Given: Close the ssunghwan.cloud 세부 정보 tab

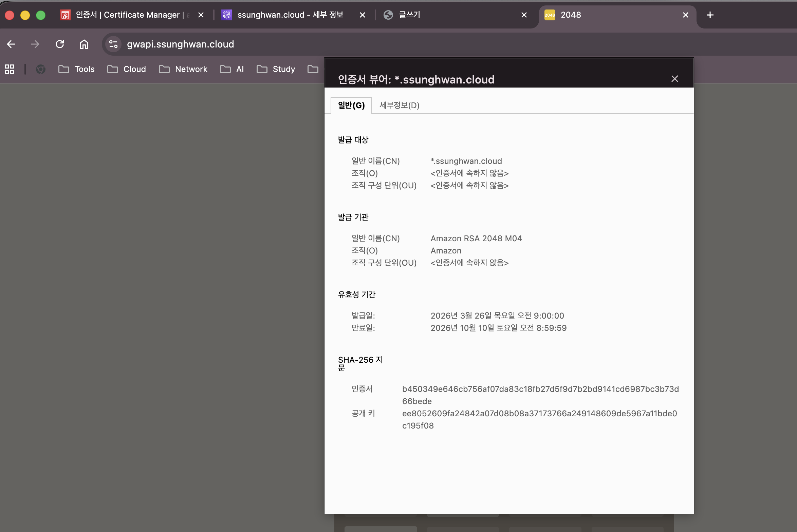Looking at the screenshot, I should point(363,15).
